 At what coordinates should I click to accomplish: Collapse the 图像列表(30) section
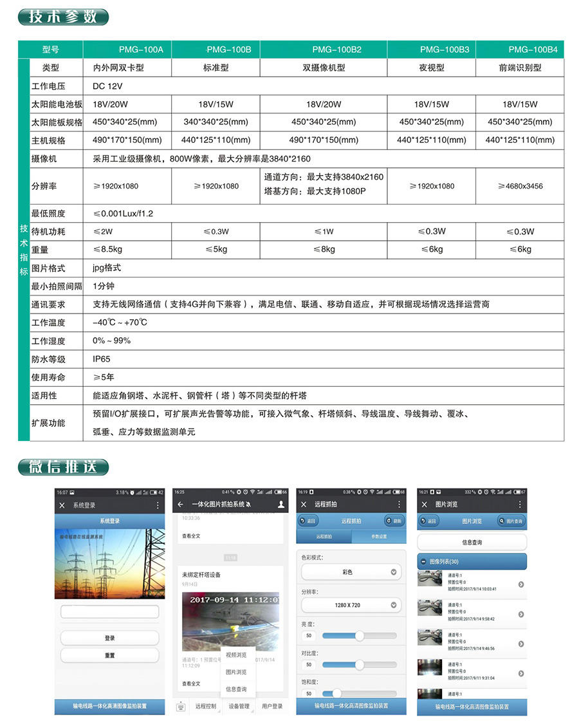424,561
